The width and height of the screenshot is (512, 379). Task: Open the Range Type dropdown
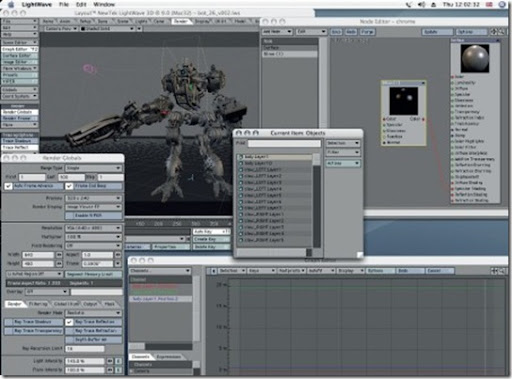93,168
